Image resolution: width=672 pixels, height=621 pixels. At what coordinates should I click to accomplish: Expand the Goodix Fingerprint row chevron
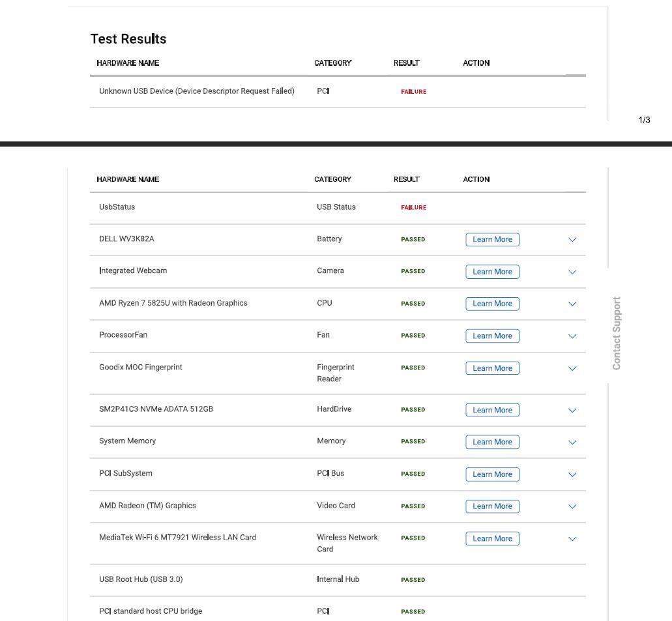click(572, 368)
